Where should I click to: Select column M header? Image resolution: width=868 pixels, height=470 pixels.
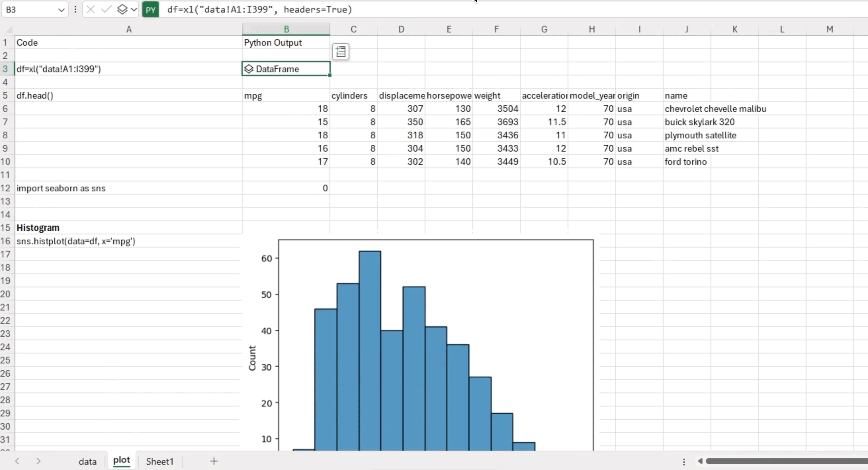pyautogui.click(x=830, y=29)
